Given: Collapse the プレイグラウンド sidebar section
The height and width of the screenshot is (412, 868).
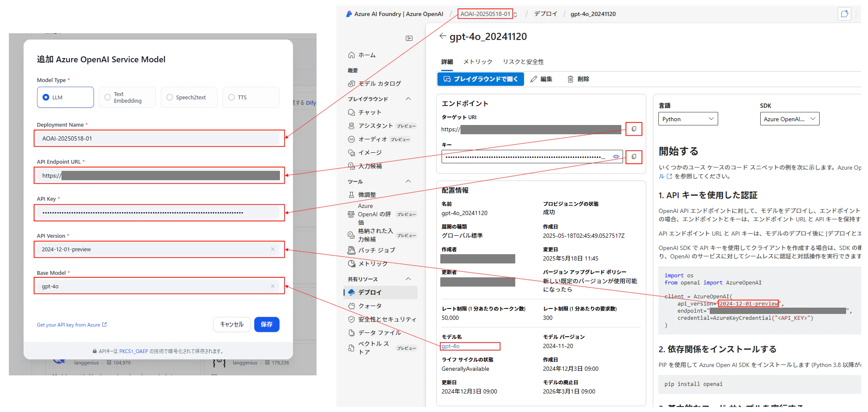Looking at the screenshot, I should click(408, 99).
